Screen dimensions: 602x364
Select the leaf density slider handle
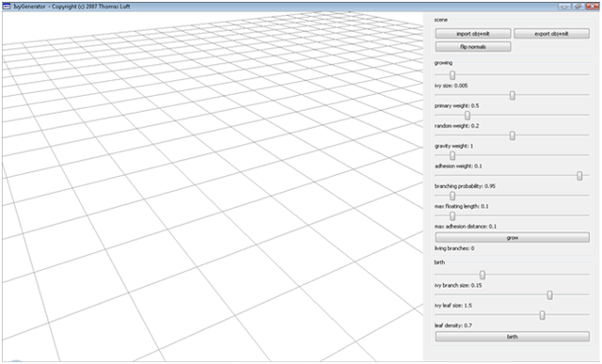542,315
